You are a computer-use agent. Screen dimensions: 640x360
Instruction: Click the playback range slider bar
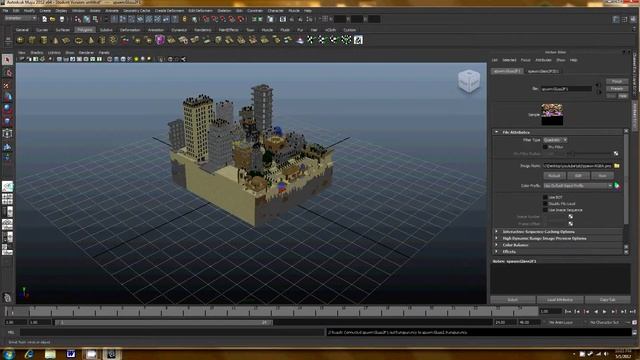coord(164,322)
